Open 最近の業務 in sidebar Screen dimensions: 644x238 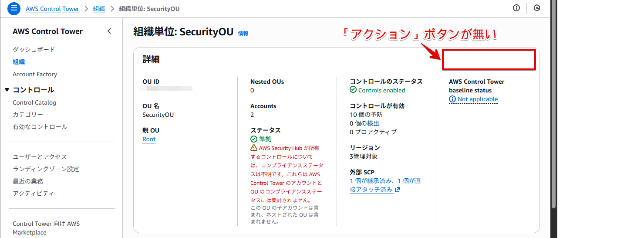pyautogui.click(x=28, y=181)
